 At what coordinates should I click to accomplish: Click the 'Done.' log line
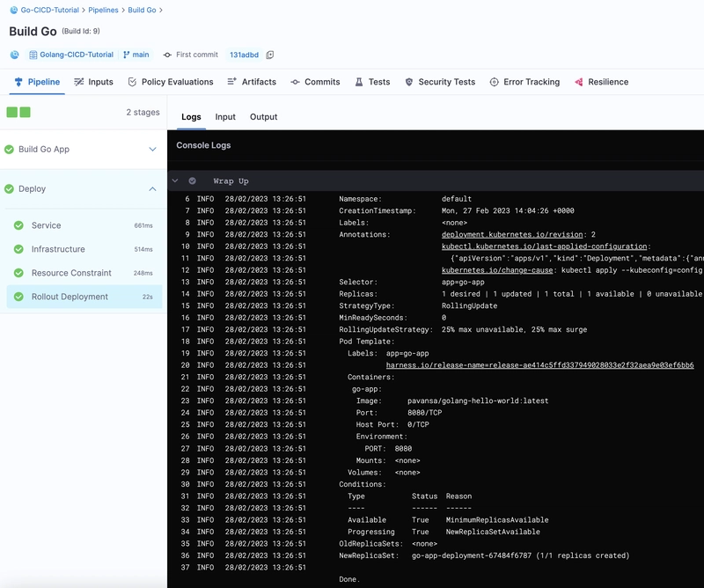coord(349,579)
